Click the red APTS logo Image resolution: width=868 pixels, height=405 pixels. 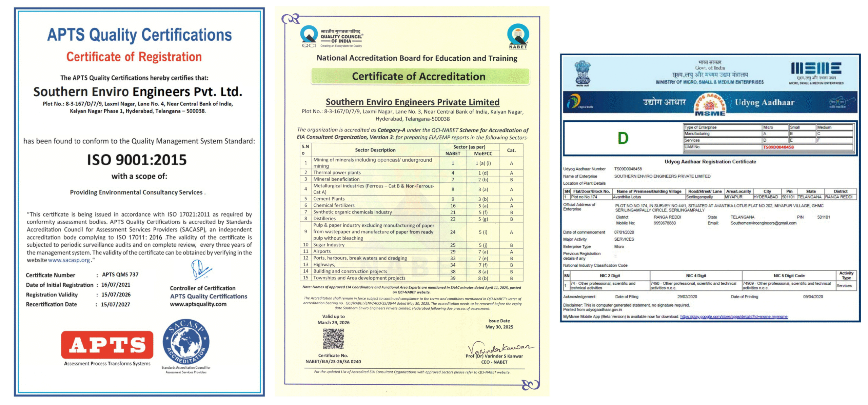[x=107, y=344]
